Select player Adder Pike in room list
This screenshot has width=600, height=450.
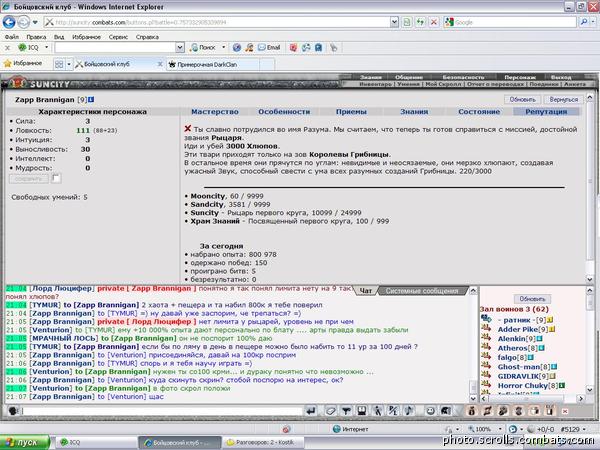tap(517, 329)
